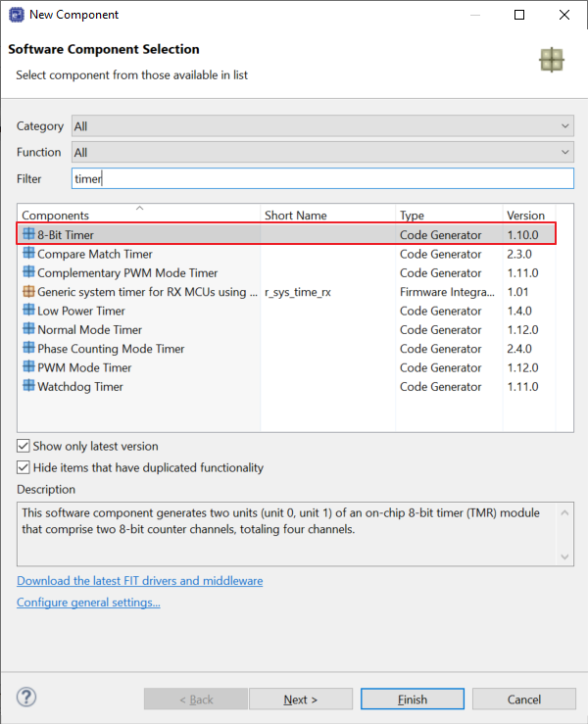Uncheck Hide items with duplicated functionality

click(24, 468)
